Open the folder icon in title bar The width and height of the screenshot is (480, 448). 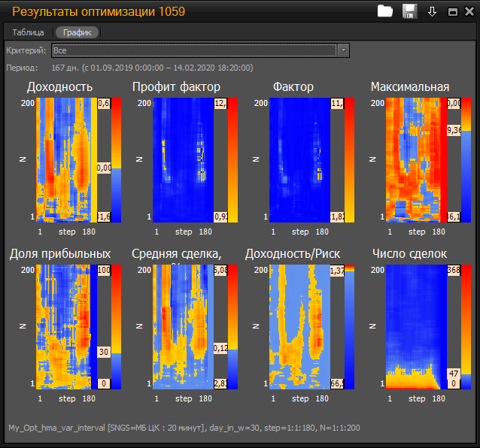coord(385,11)
